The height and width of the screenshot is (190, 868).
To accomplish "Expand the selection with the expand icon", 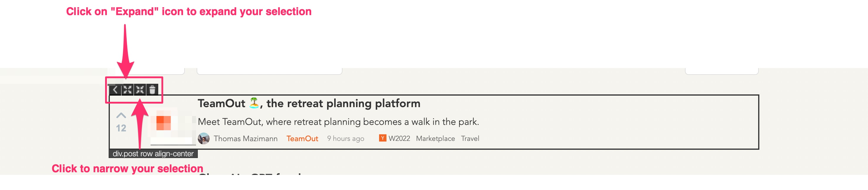I will click(x=127, y=90).
